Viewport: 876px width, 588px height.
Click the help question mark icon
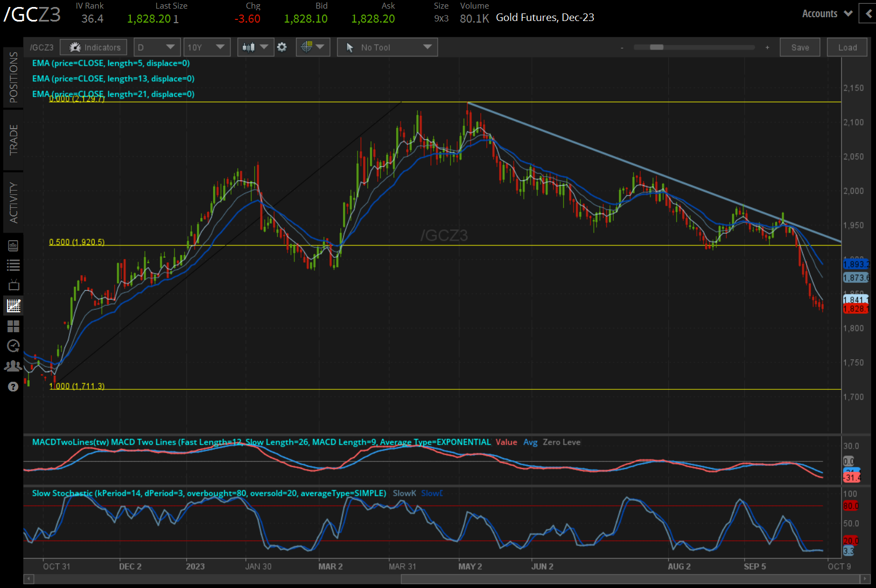pos(13,387)
